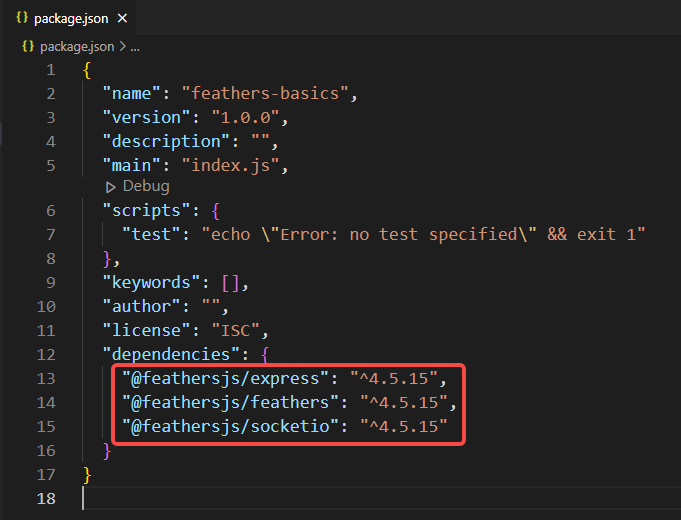Click the "dependencies" key
Screen dimensions: 681x520
click(x=171, y=354)
